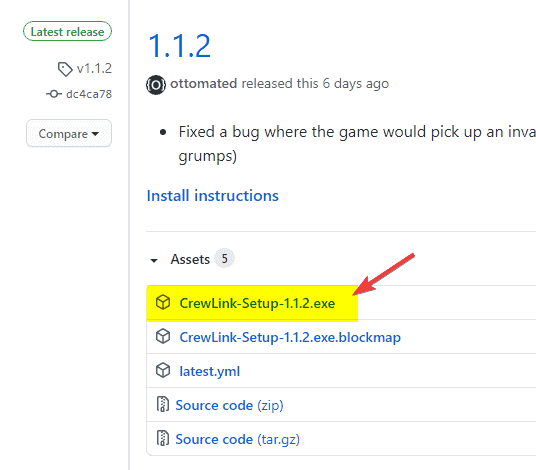The height and width of the screenshot is (470, 536).
Task: Click zip file icon for Source code (zip)
Action: point(163,404)
